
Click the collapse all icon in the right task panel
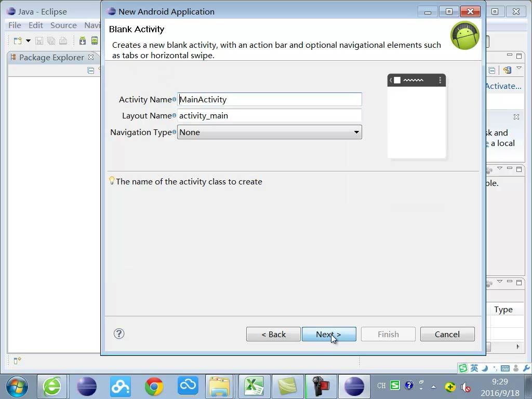click(491, 70)
